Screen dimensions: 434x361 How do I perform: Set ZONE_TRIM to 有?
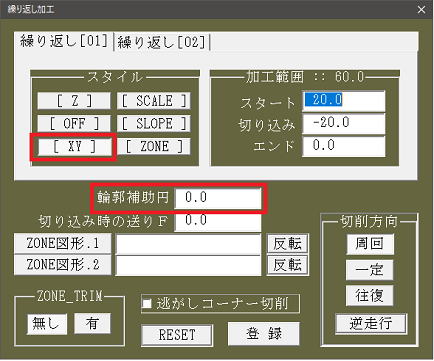pos(92,323)
